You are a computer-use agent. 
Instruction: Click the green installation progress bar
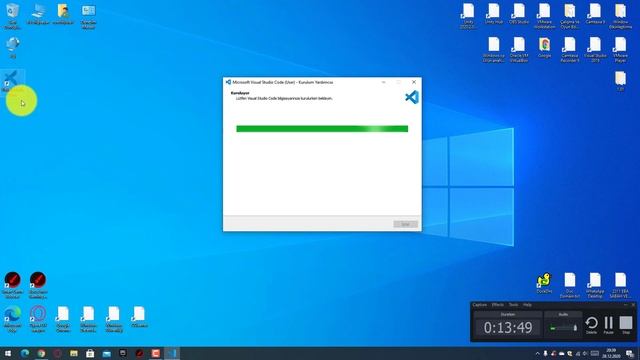[x=322, y=129]
